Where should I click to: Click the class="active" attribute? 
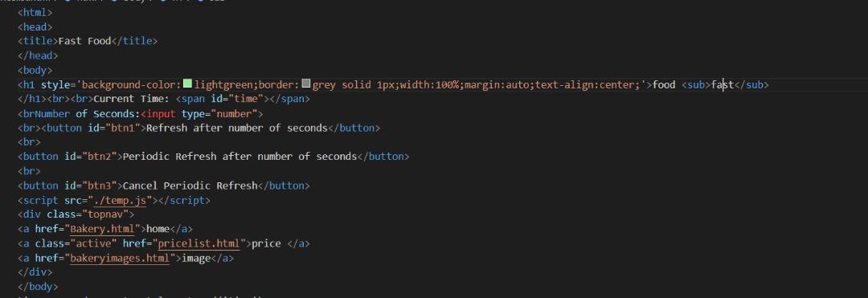[76, 243]
